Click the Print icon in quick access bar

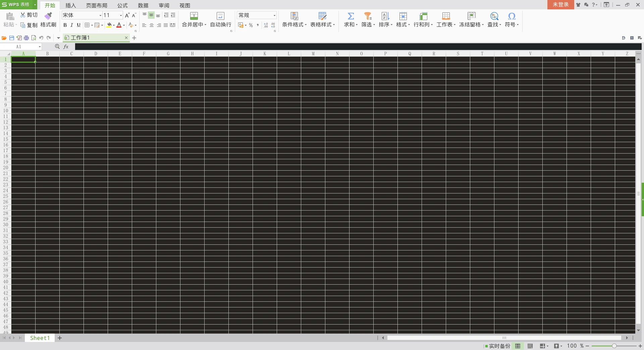click(26, 38)
